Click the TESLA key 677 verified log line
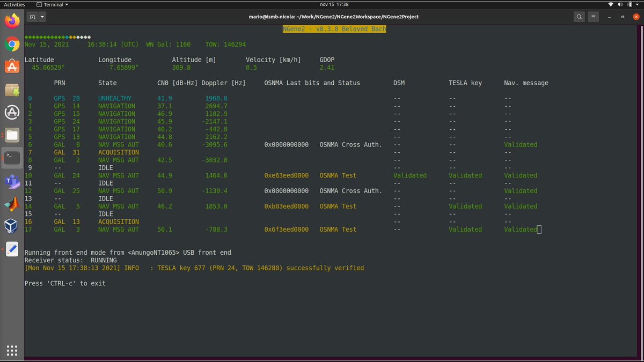Image resolution: width=644 pixels, height=362 pixels. point(194,268)
